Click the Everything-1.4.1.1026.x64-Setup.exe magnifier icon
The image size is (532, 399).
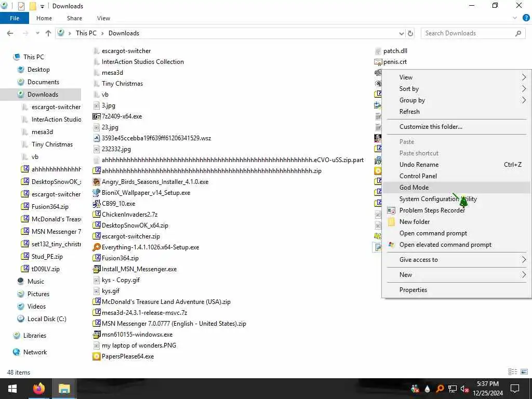tap(96, 247)
